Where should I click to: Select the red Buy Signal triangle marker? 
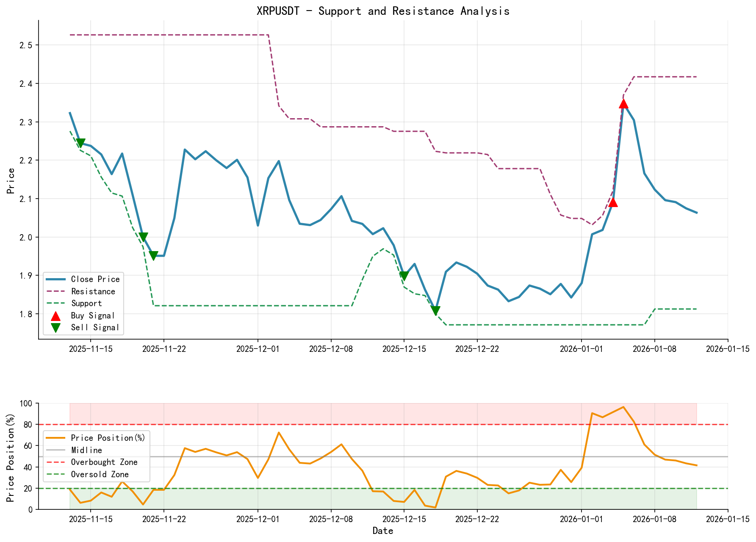coord(613,203)
